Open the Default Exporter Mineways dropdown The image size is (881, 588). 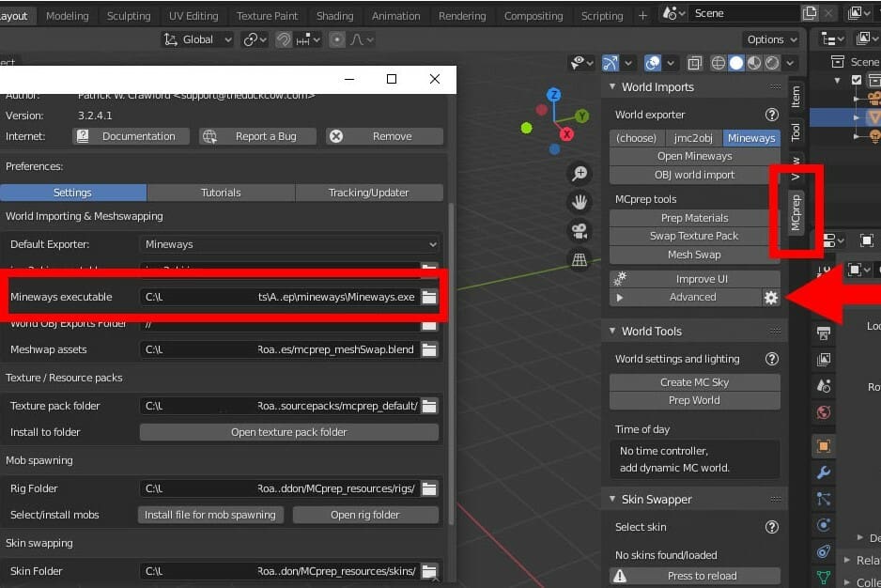[290, 244]
